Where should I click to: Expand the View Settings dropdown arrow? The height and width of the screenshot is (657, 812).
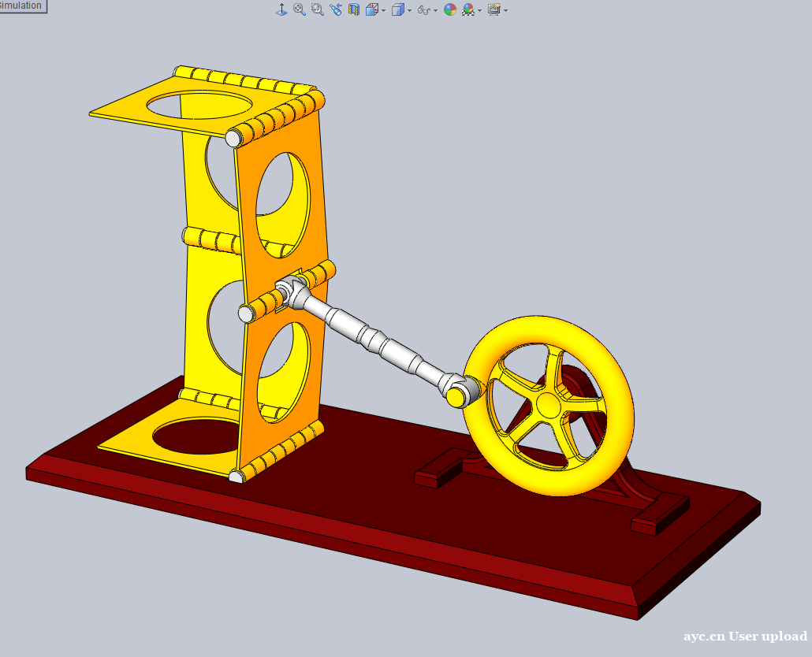tap(505, 10)
